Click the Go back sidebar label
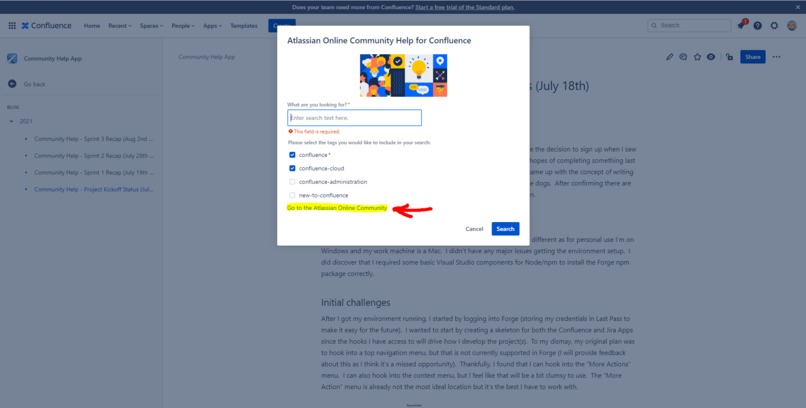 click(34, 84)
